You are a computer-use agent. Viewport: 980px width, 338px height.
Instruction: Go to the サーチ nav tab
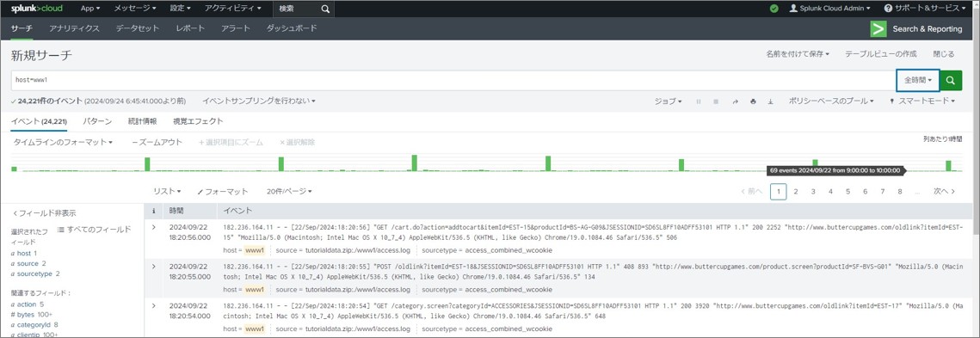click(22, 28)
